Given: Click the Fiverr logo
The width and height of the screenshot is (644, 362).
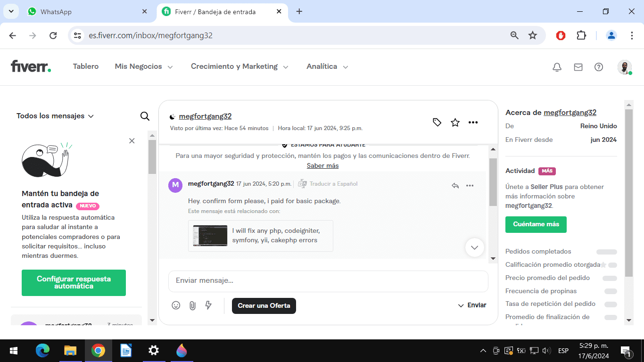Looking at the screenshot, I should point(31,66).
